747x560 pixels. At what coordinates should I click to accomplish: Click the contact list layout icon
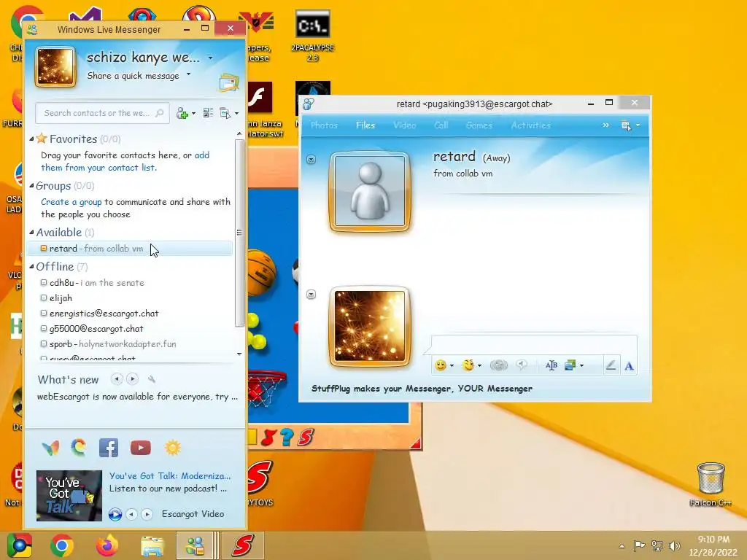(x=208, y=113)
